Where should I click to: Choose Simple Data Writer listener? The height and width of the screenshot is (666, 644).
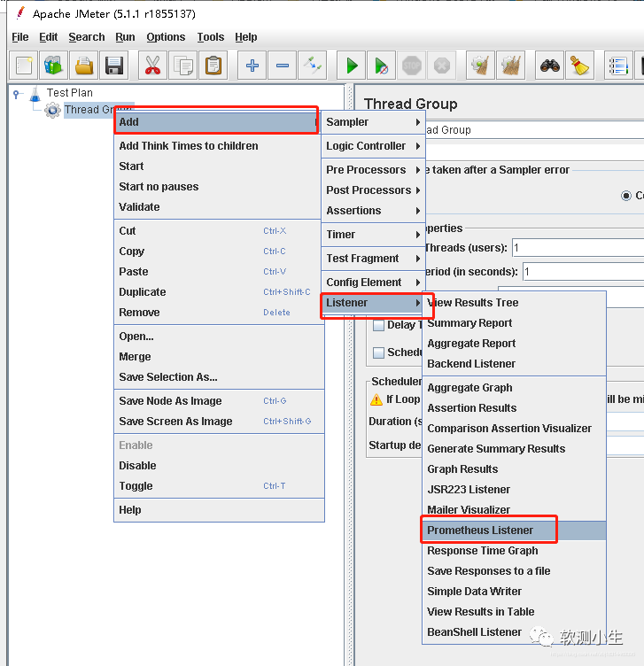point(514,592)
